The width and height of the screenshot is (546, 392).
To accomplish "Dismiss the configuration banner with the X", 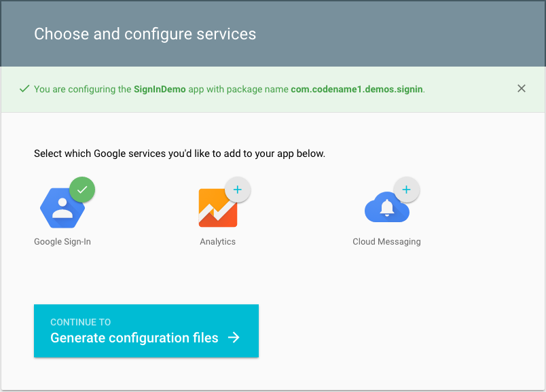I will (x=522, y=88).
